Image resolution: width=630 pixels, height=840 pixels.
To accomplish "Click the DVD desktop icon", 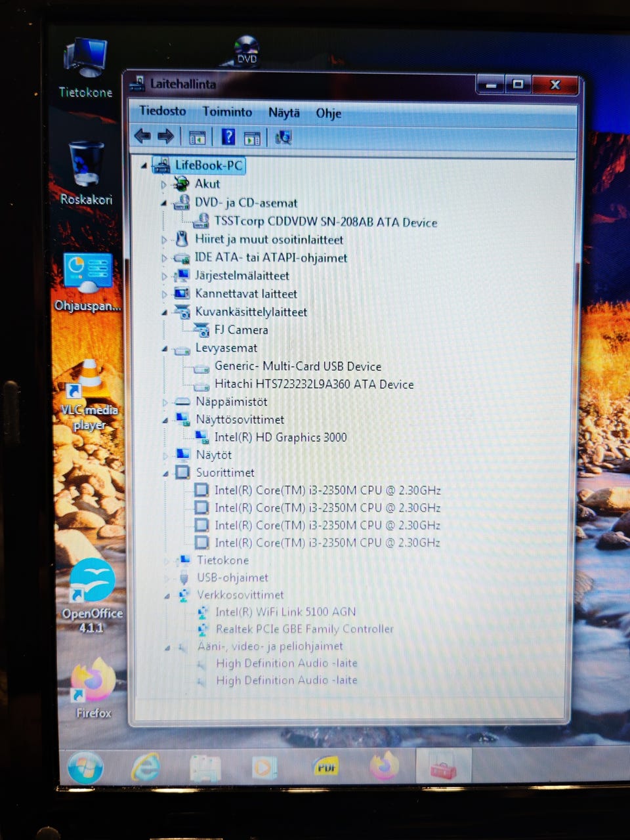I will pyautogui.click(x=247, y=51).
